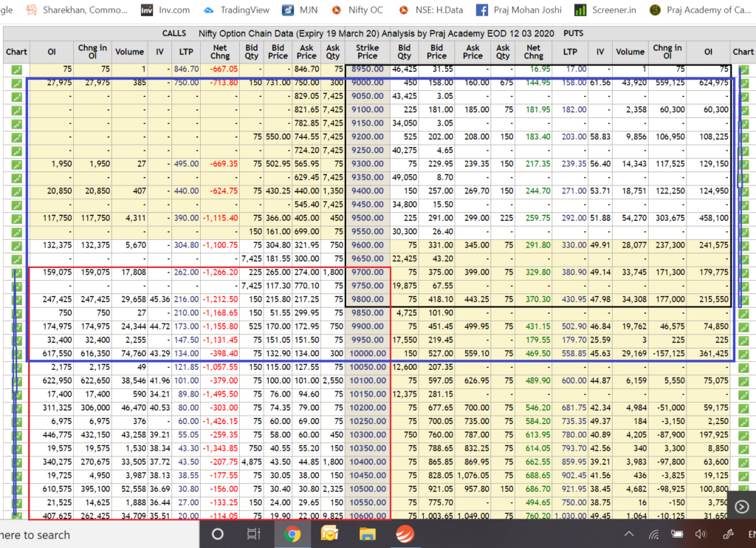Open calls chart icon for 9300.00 strike

tap(16, 164)
